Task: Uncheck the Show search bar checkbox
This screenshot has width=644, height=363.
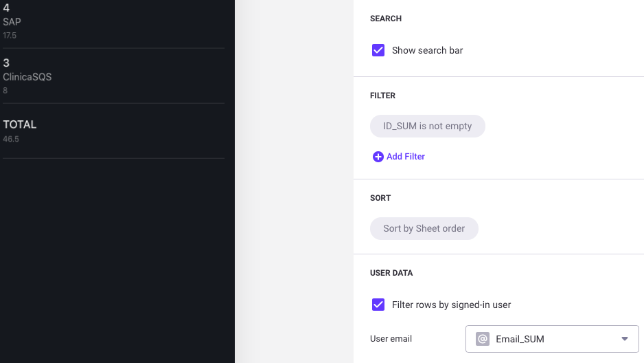Action: [x=378, y=50]
